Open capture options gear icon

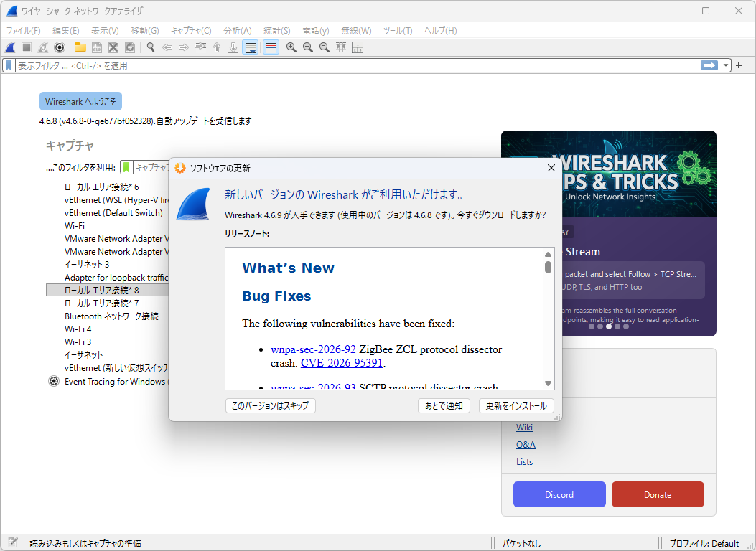(x=60, y=47)
